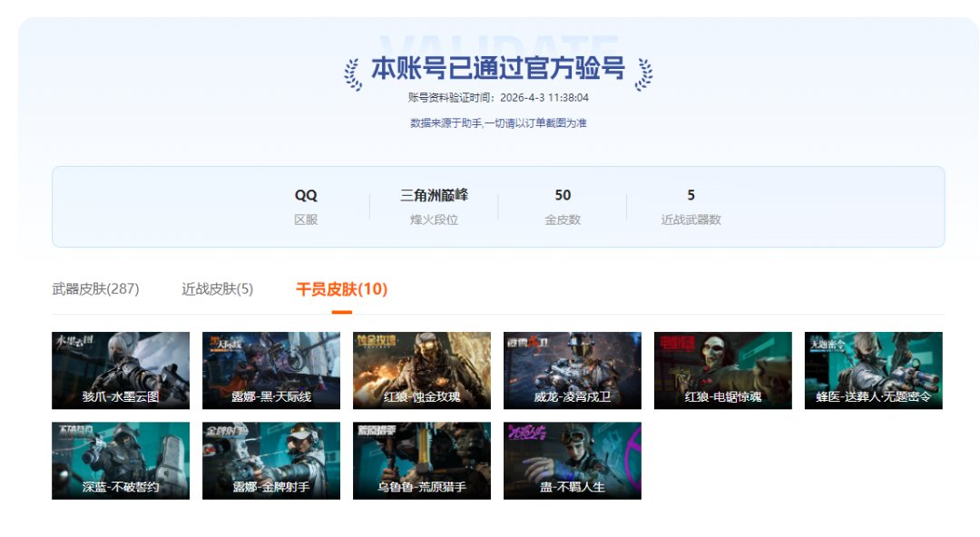
Task: Click the 近战武器数 stat showing 5
Action: coord(691,204)
